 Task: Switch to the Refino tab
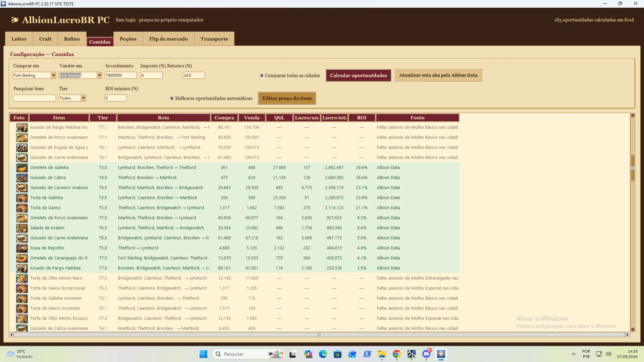pos(72,39)
